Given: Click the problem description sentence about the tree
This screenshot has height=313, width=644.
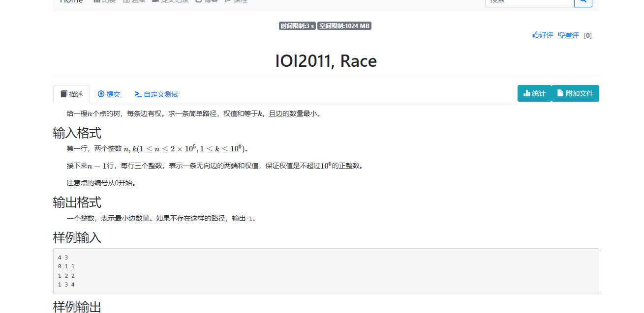Looking at the screenshot, I should pos(194,114).
